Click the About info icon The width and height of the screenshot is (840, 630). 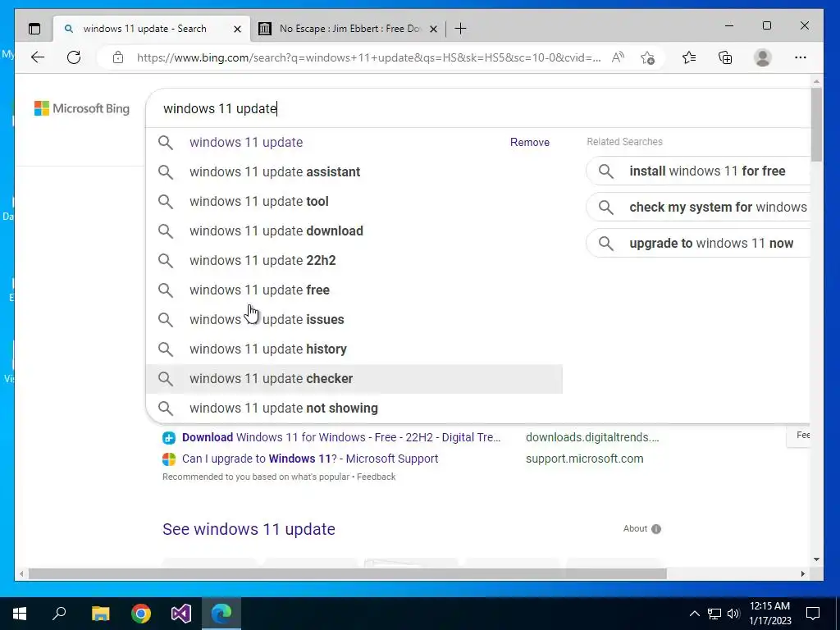[656, 529]
